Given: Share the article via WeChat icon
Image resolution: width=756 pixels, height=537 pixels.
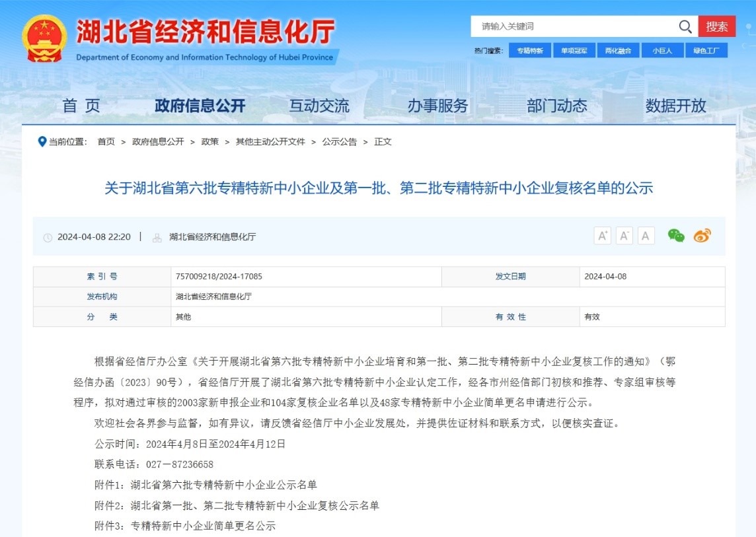Looking at the screenshot, I should 676,236.
